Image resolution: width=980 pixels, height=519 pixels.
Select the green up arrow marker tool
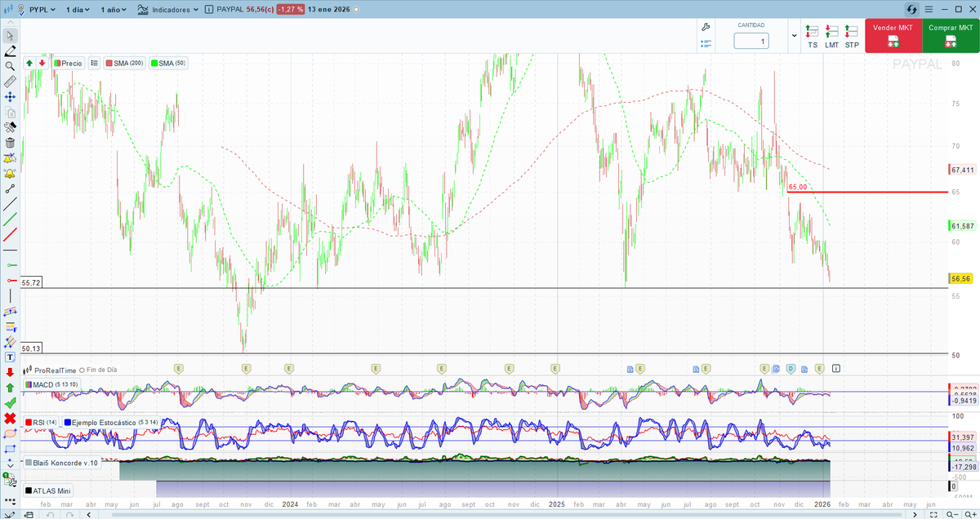10,388
